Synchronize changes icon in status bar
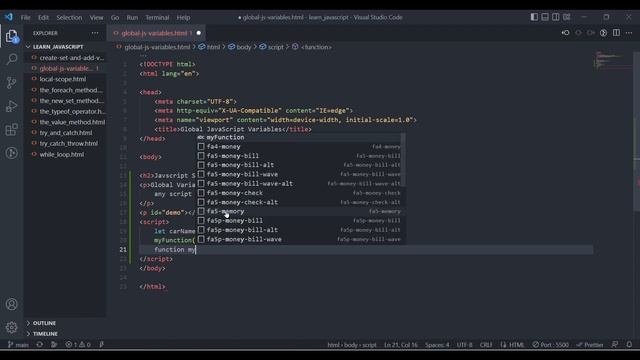 point(40,344)
